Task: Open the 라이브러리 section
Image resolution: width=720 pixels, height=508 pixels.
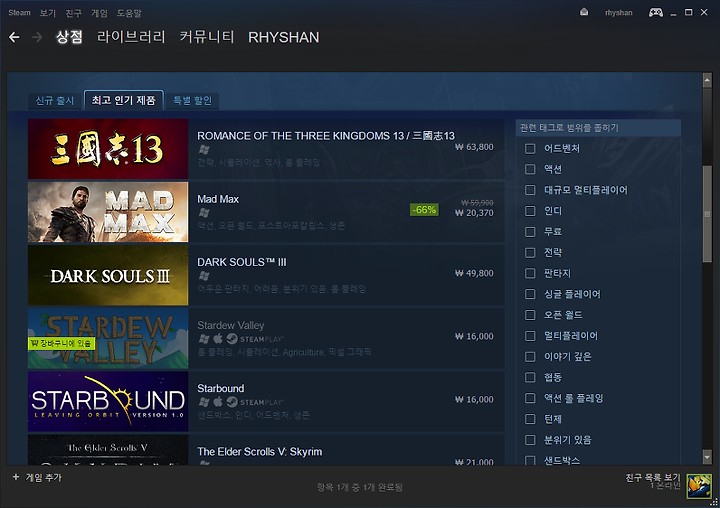Action: (131, 37)
